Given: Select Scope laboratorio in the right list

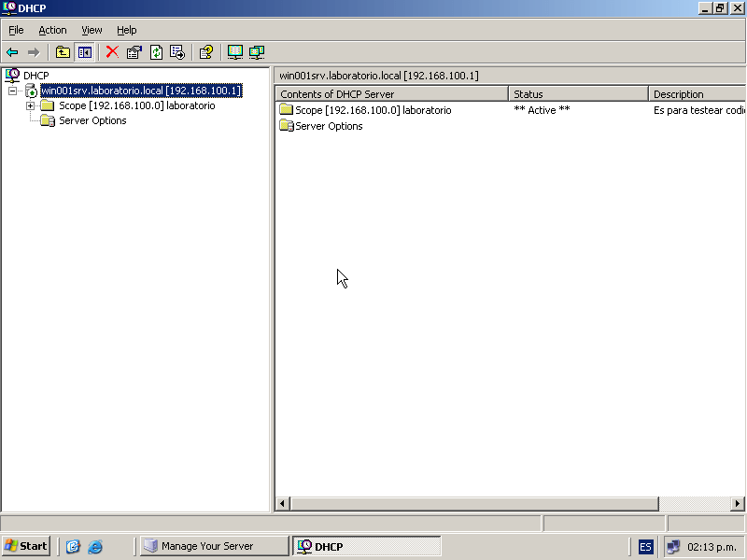Looking at the screenshot, I should coord(373,110).
